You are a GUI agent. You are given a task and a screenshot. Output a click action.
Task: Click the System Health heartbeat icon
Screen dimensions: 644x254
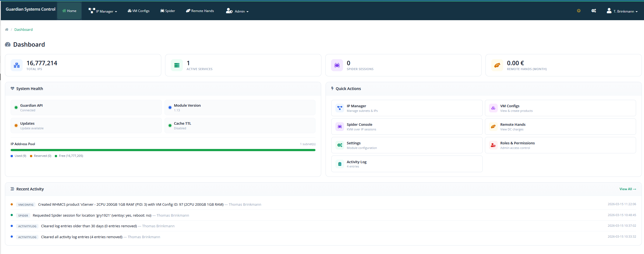[x=12, y=88]
